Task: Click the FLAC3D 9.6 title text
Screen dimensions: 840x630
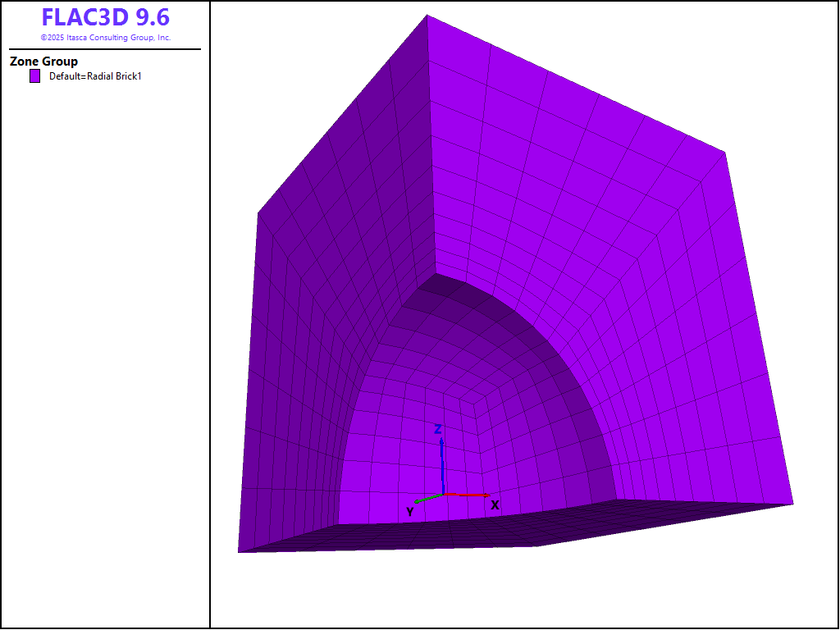Action: pos(105,18)
